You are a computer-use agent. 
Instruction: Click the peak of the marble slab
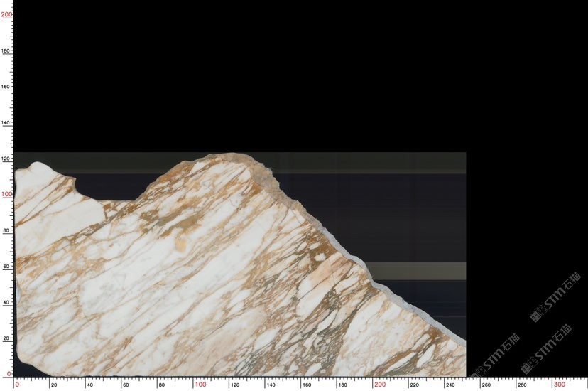(231, 156)
